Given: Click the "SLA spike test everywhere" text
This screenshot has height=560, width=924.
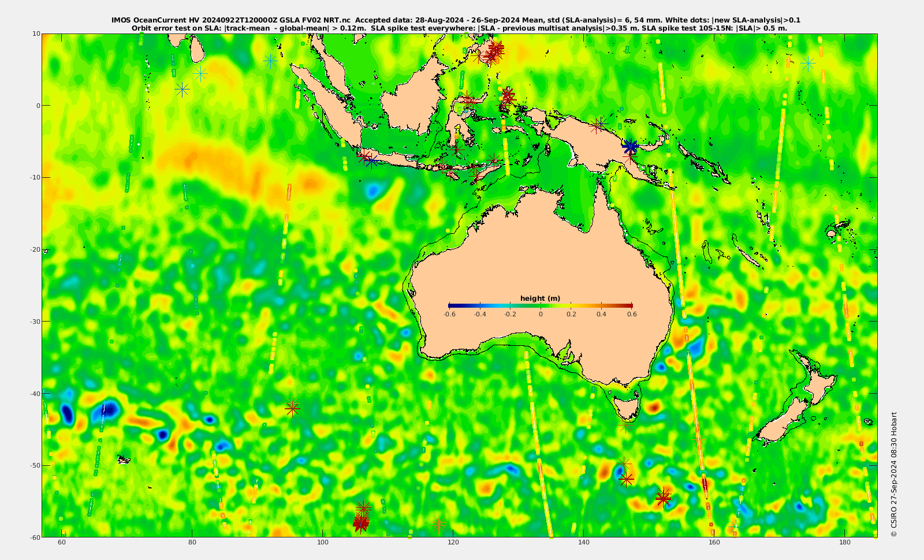Looking at the screenshot, I should click(x=423, y=28).
